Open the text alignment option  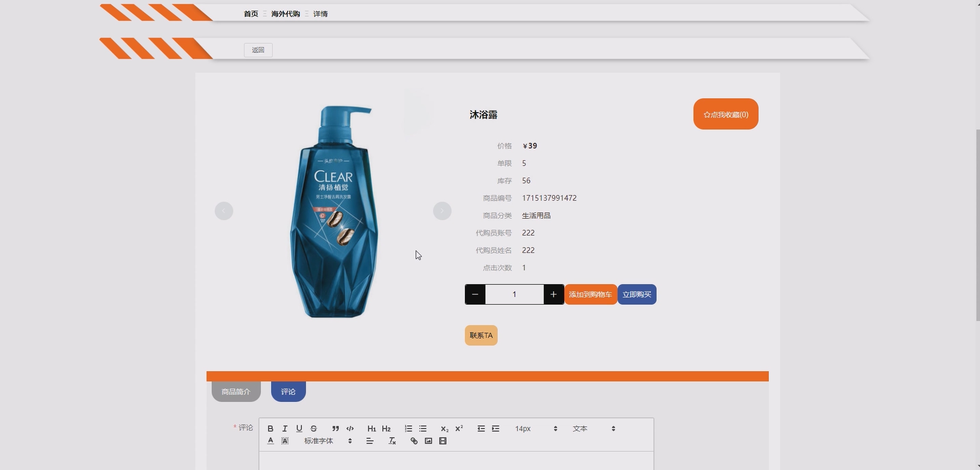(x=370, y=441)
